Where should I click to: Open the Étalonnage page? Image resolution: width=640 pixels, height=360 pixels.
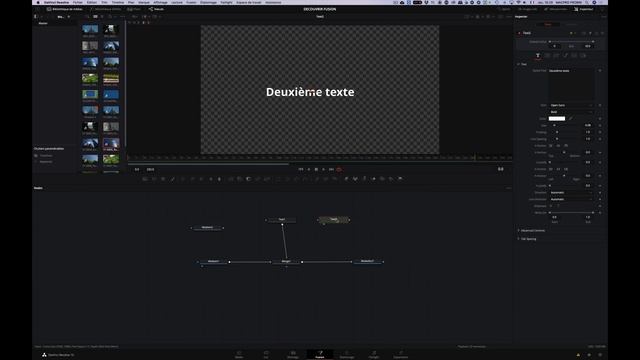[x=347, y=354]
